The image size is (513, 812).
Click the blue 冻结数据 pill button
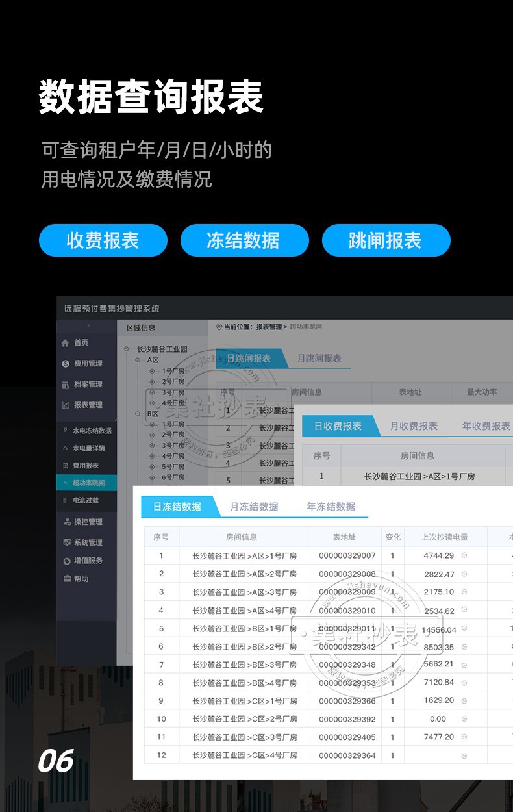coord(244,240)
